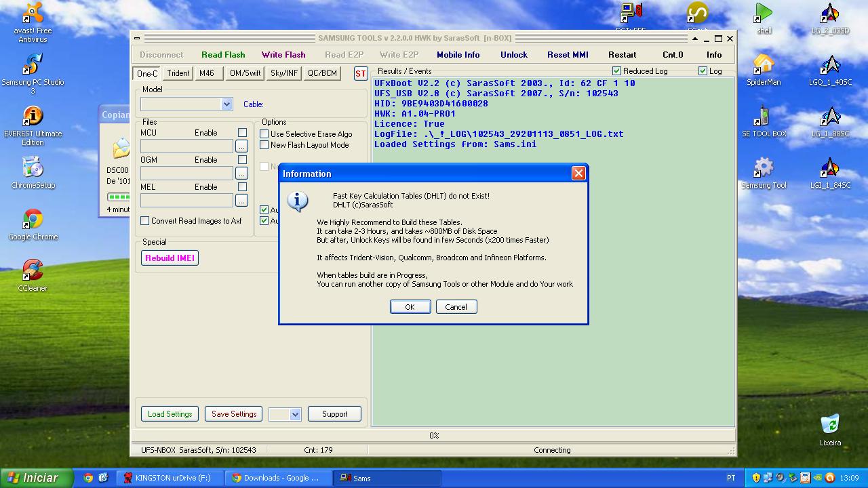Viewport: 868px width, 488px height.
Task: Click the Support button
Action: pos(334,414)
